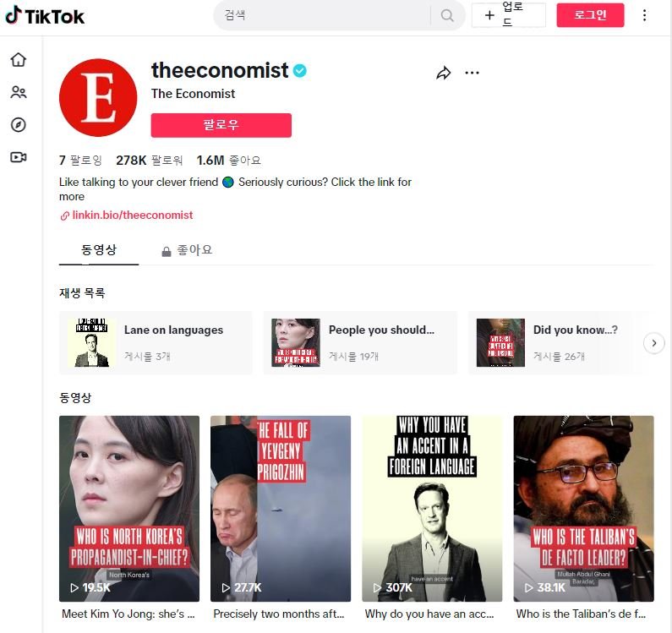672x633 pixels.
Task: Click the TikTok logo
Action: (x=45, y=16)
